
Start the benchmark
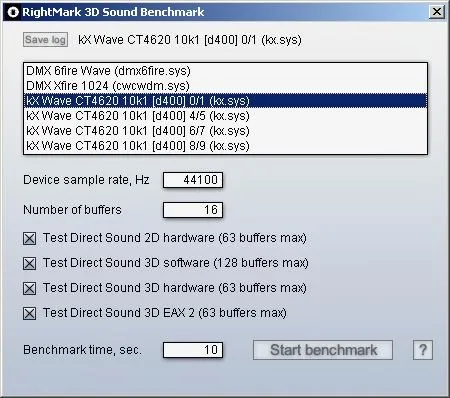click(x=323, y=350)
